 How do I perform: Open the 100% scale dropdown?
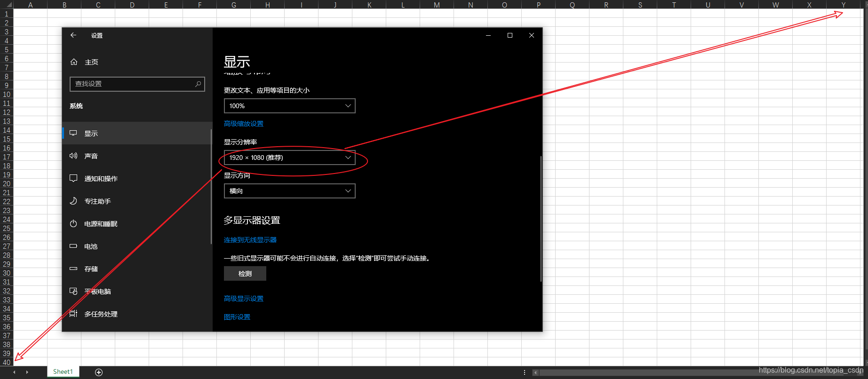click(289, 106)
